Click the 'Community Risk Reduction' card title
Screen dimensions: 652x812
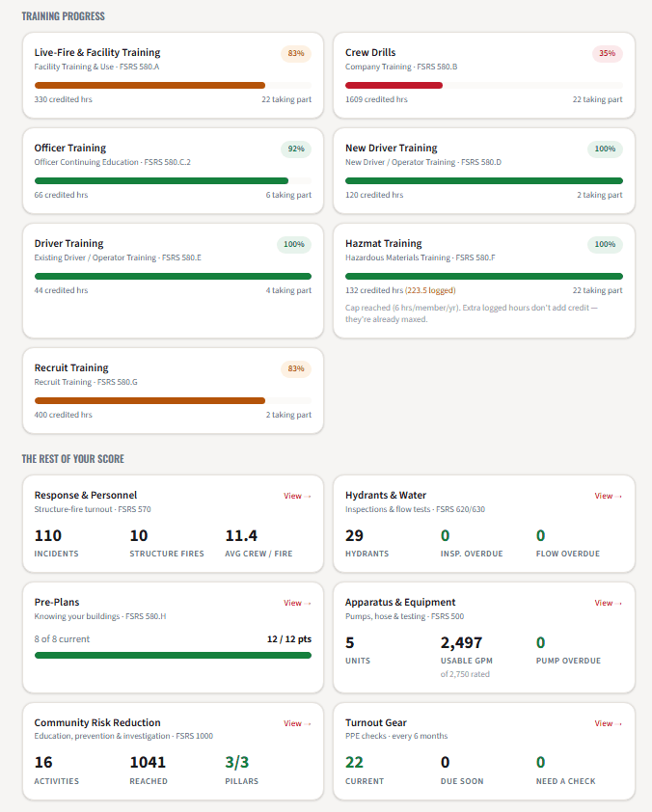[x=97, y=722]
